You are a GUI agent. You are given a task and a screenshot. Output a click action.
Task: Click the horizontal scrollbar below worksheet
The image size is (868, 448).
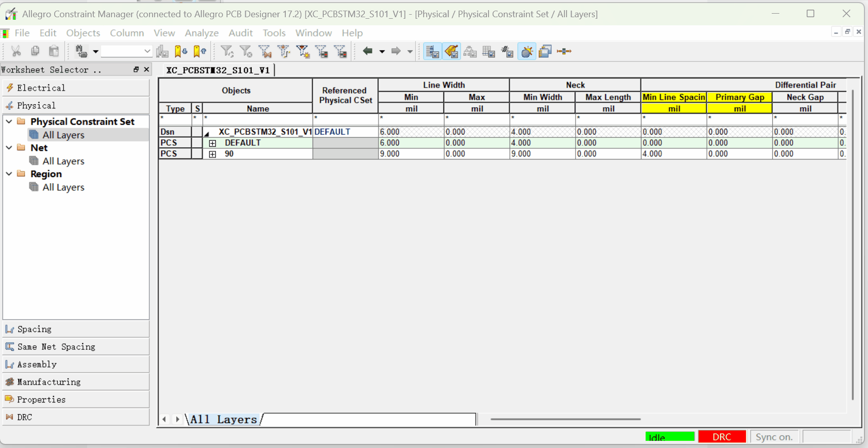565,419
